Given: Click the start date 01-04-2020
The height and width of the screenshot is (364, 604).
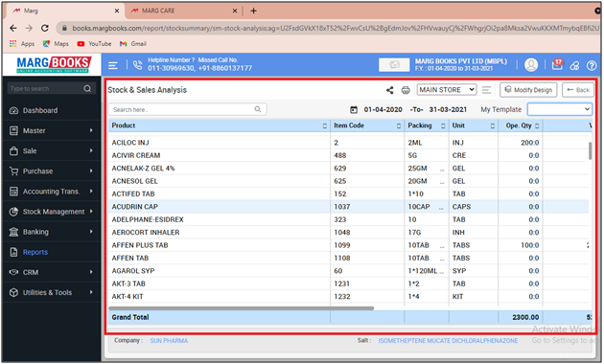Looking at the screenshot, I should tap(383, 109).
